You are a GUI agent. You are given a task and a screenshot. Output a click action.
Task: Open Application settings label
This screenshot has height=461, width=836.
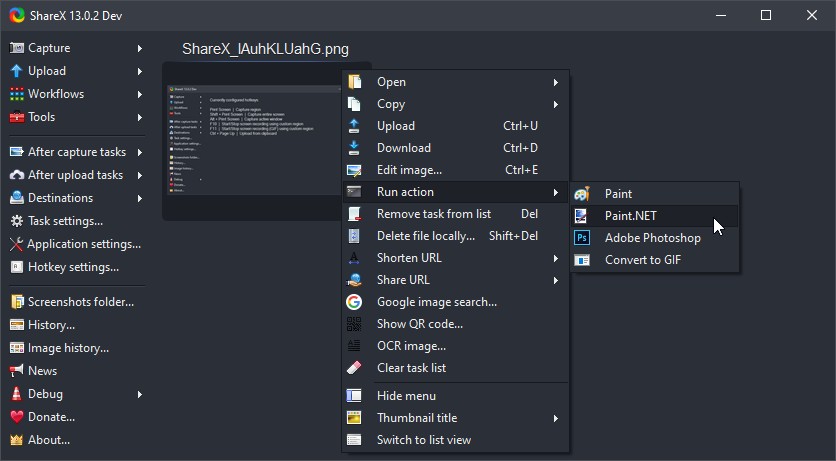click(84, 244)
